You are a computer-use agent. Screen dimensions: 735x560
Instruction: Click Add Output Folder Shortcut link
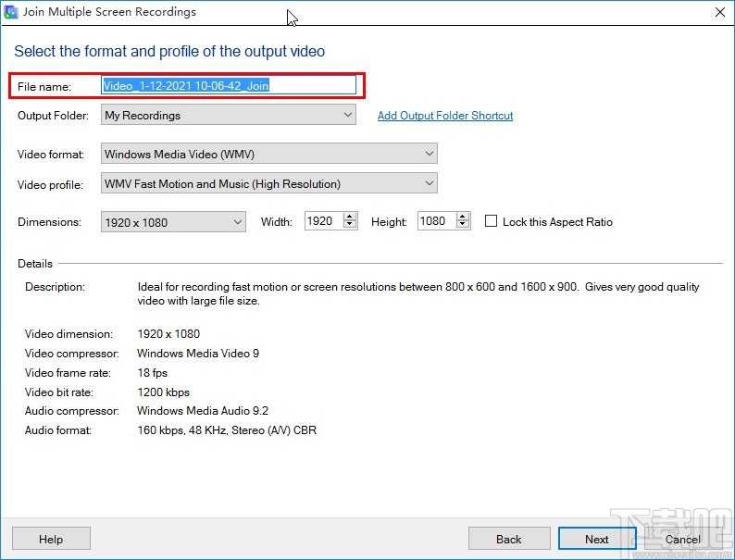point(445,116)
